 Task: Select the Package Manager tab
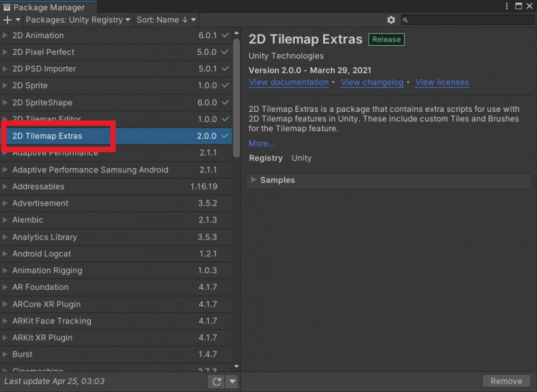(x=49, y=7)
